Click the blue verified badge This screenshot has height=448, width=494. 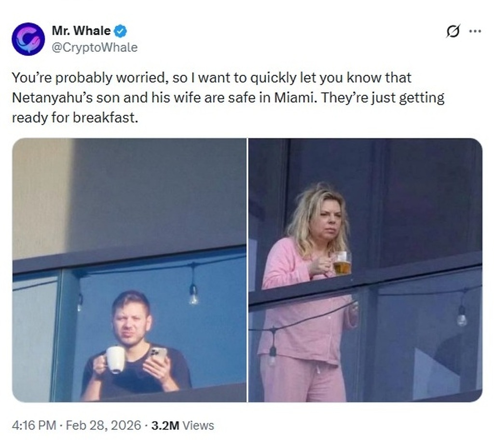tap(121, 32)
